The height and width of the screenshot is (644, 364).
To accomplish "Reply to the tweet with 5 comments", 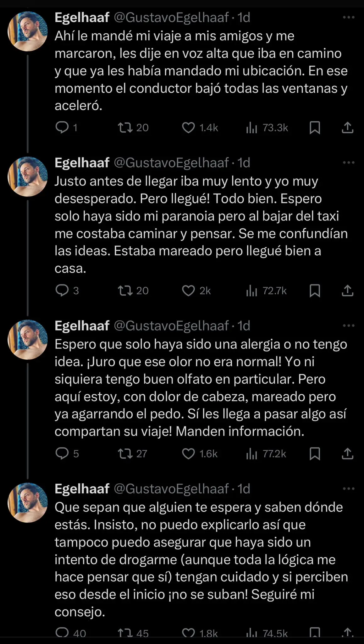I will click(62, 454).
